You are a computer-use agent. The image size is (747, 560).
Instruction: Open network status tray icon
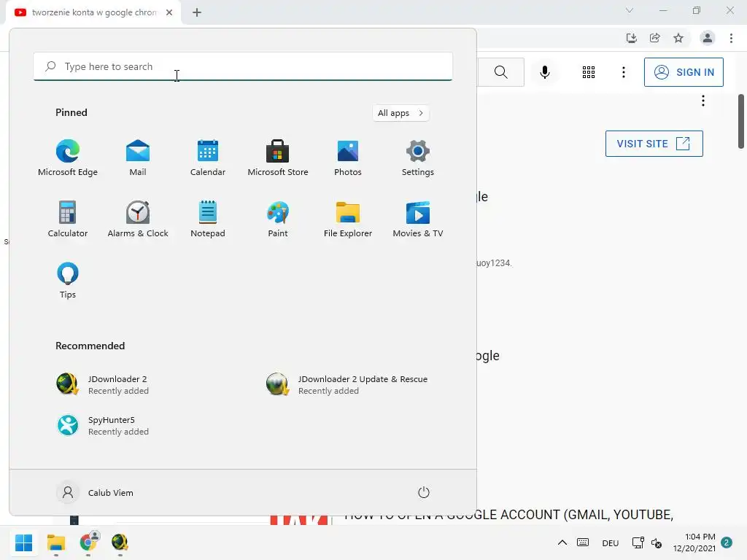(638, 542)
